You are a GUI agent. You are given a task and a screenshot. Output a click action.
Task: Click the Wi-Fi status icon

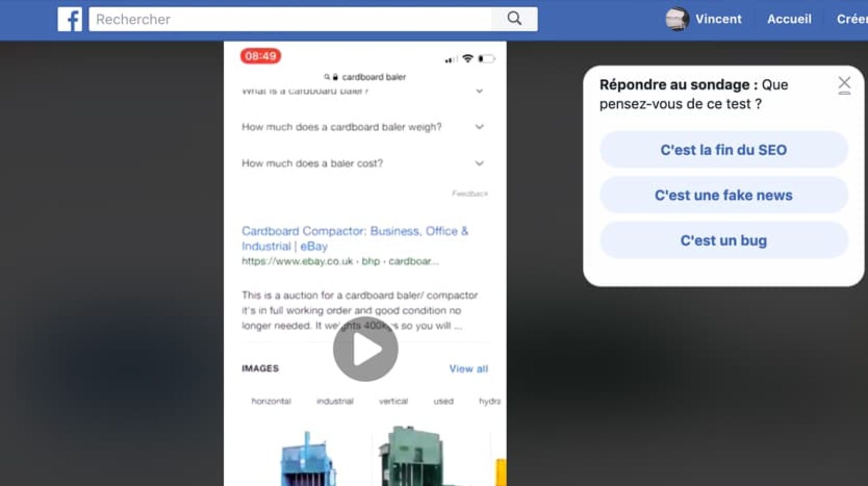pyautogui.click(x=468, y=58)
